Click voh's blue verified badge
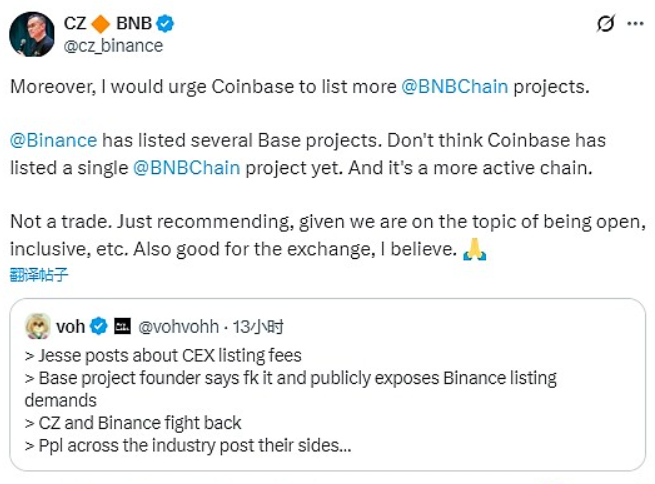 click(99, 326)
